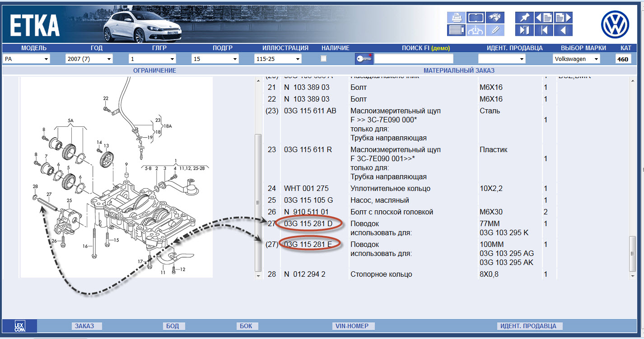
Task: Click the ПОИСК FI search input field
Action: tap(413, 59)
